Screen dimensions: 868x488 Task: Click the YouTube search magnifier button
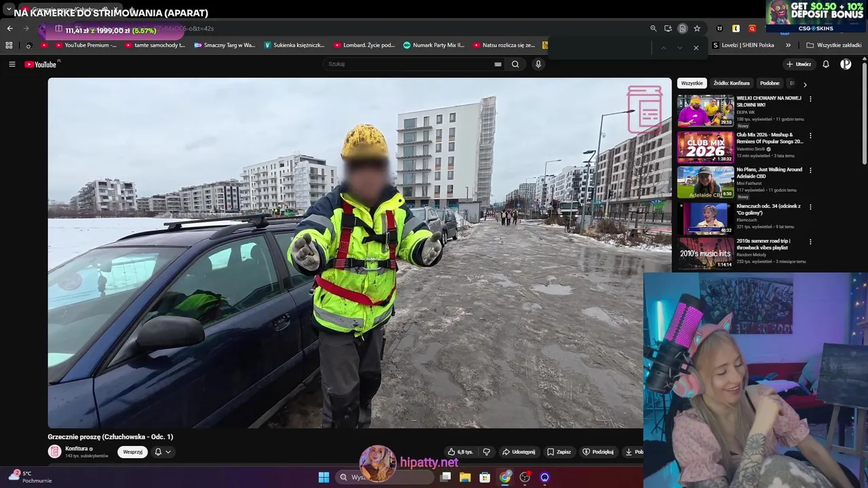point(515,64)
